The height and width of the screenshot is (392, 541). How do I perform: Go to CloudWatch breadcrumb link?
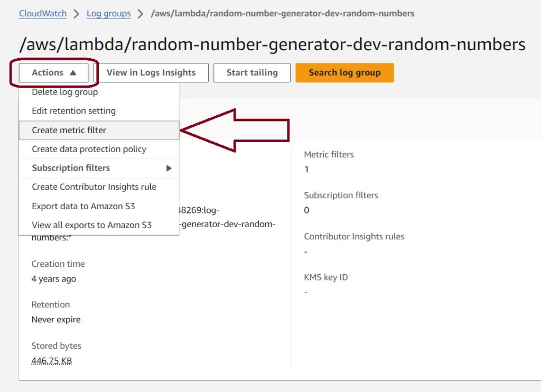43,14
